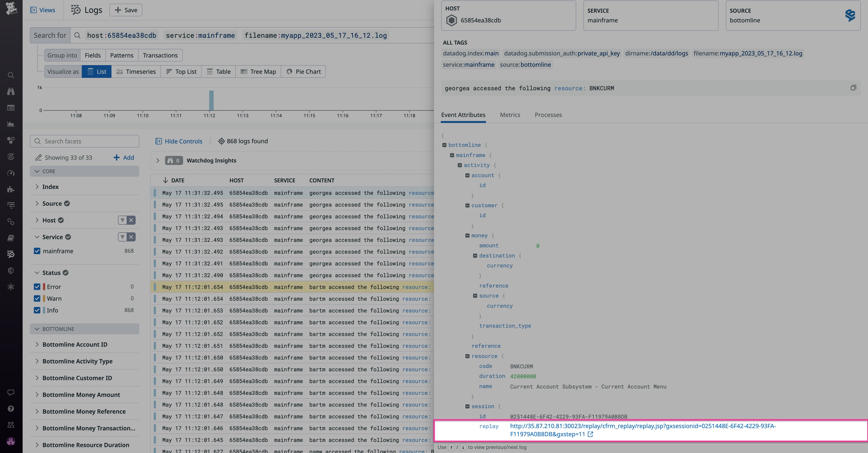Click the Source layers icon near SOURCE panel

tap(850, 15)
